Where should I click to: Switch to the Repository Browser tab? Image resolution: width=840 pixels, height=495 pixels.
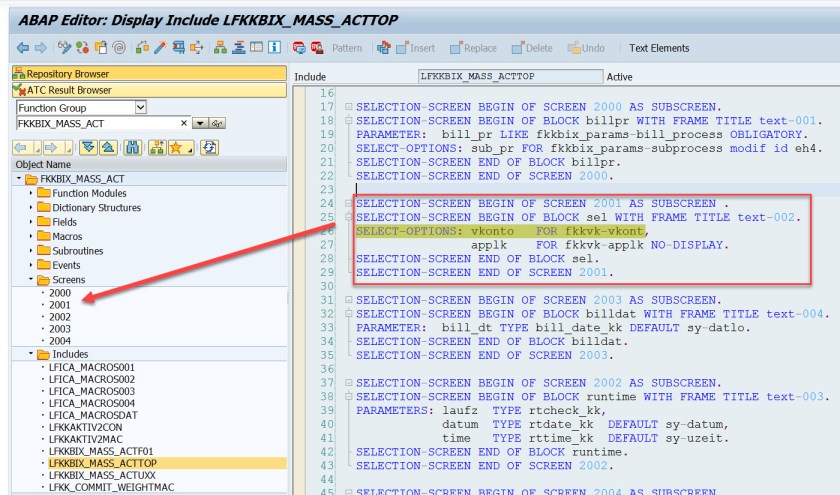pyautogui.click(x=68, y=74)
